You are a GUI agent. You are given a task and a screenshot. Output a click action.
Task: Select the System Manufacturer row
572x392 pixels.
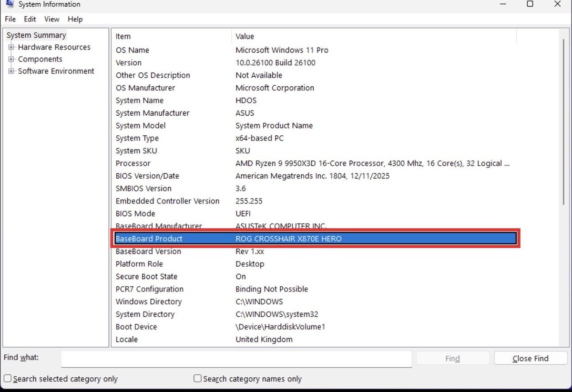[x=316, y=113]
